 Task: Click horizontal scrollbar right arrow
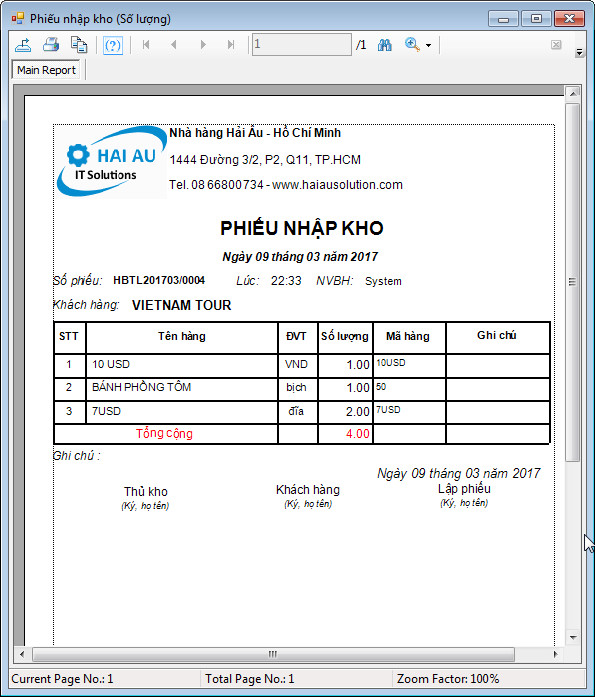pyautogui.click(x=555, y=654)
